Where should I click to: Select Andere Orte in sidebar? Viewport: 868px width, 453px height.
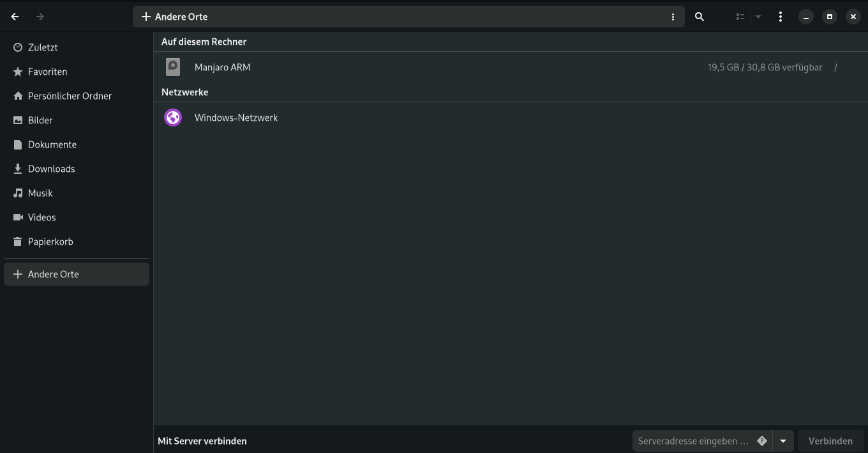click(54, 274)
